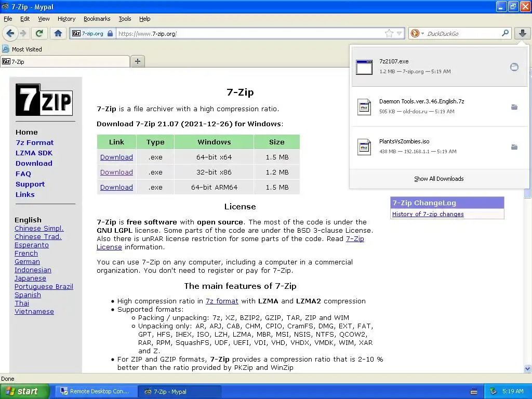Switch language to Japanese
532x399 pixels.
pos(30,278)
